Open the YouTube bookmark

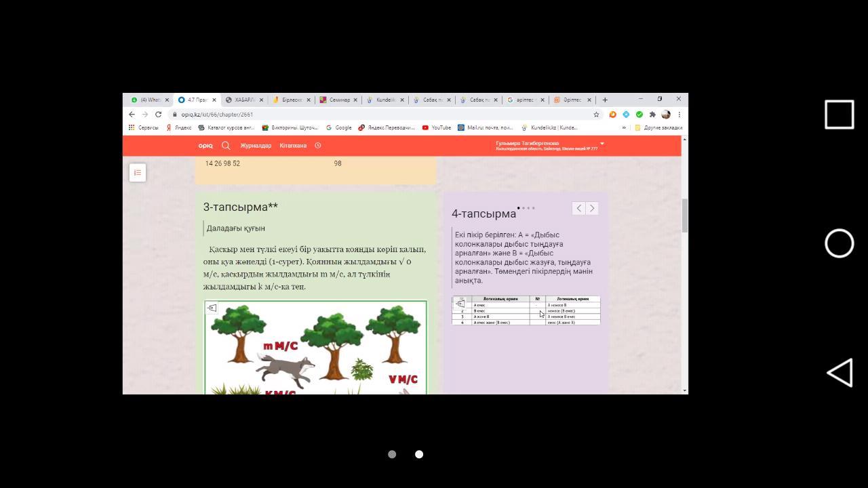[x=436, y=127]
